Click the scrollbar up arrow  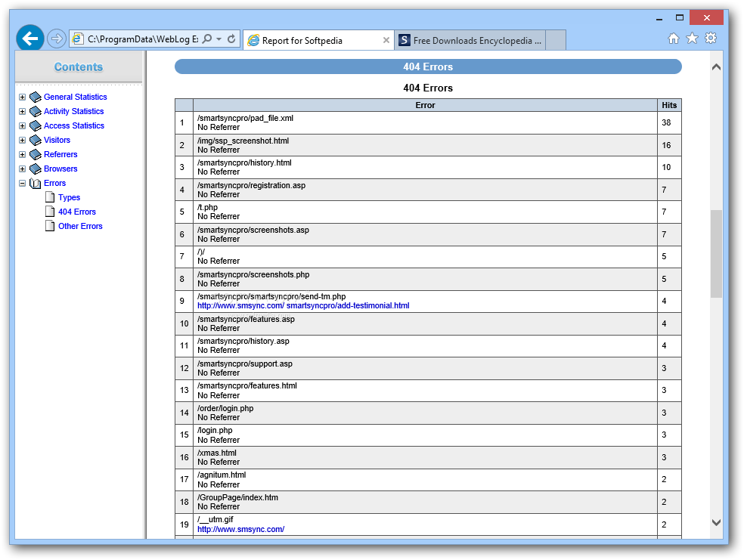point(716,67)
